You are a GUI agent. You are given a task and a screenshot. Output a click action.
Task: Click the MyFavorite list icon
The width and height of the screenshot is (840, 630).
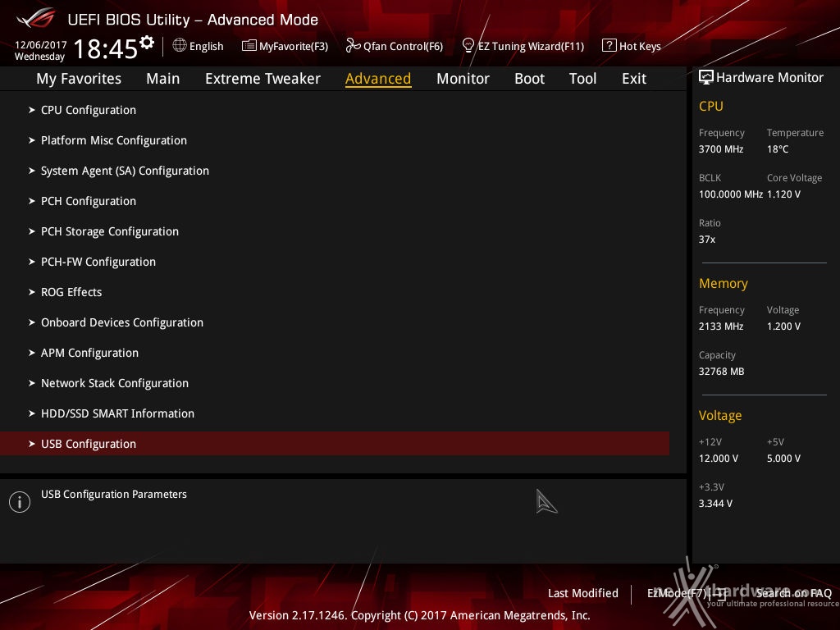249,46
